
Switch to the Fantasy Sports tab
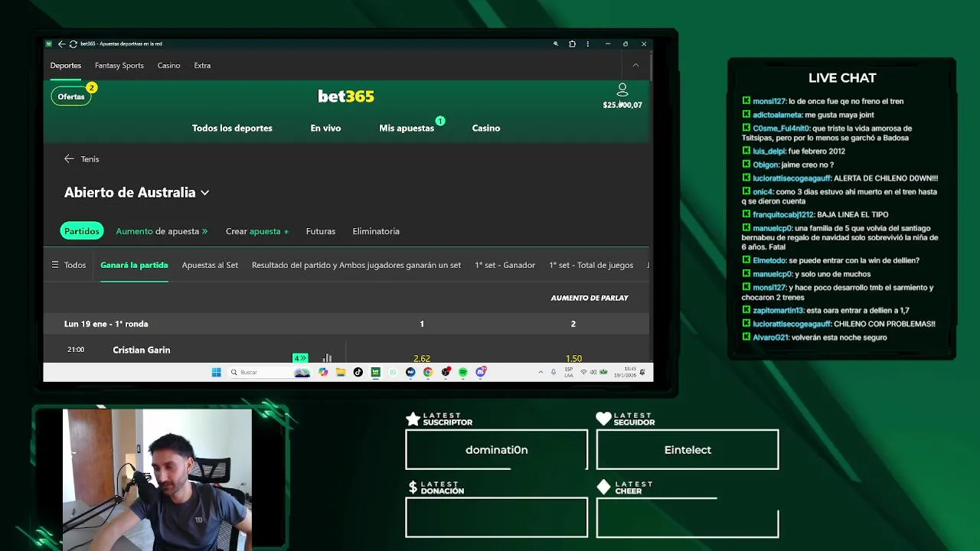point(119,65)
